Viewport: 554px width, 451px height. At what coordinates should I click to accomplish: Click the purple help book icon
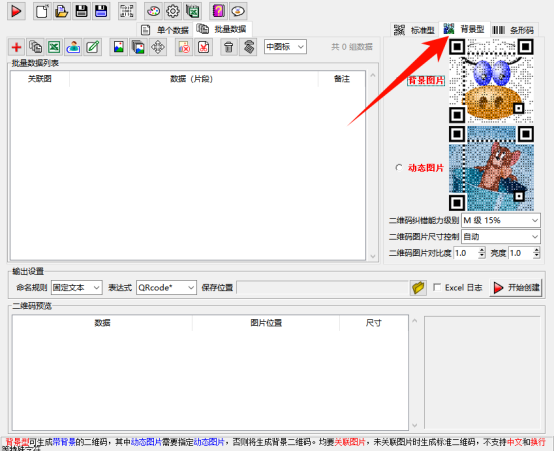218,11
